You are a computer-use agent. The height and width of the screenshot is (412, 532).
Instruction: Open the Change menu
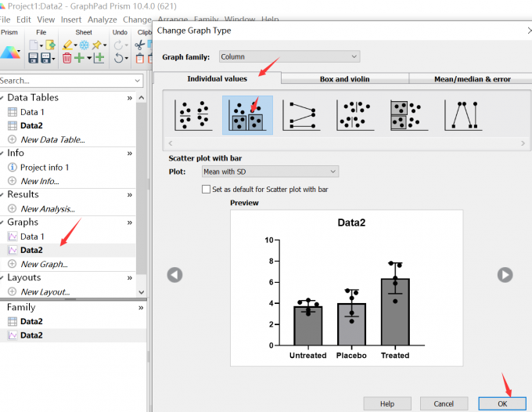pos(137,20)
